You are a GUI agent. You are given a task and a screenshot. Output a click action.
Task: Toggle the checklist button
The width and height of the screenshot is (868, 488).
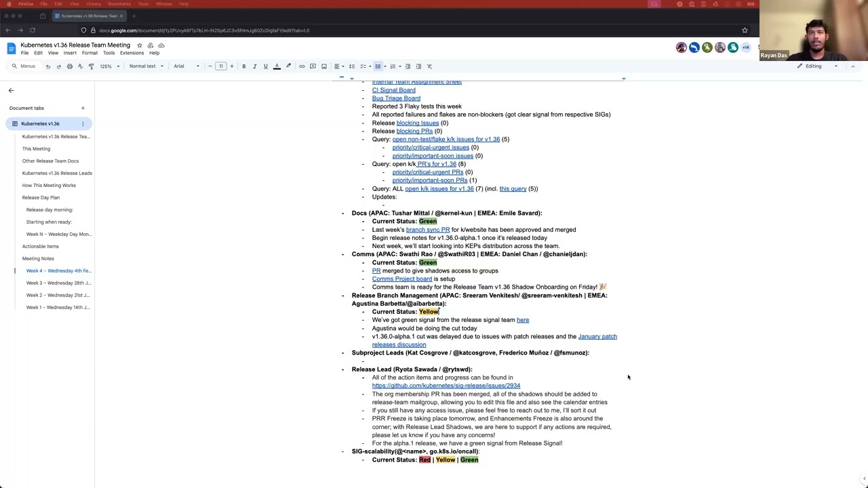coord(363,66)
